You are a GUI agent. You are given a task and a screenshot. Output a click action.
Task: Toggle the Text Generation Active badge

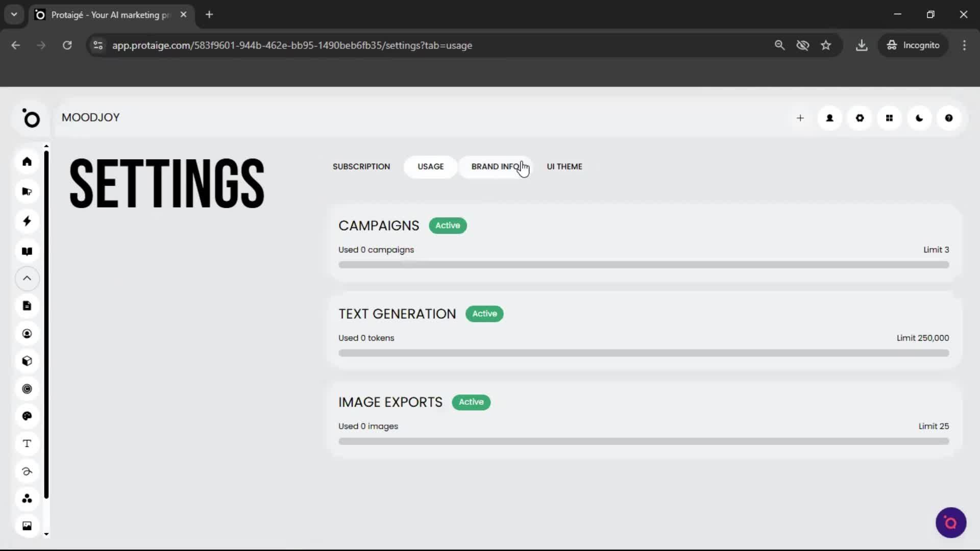click(x=484, y=314)
